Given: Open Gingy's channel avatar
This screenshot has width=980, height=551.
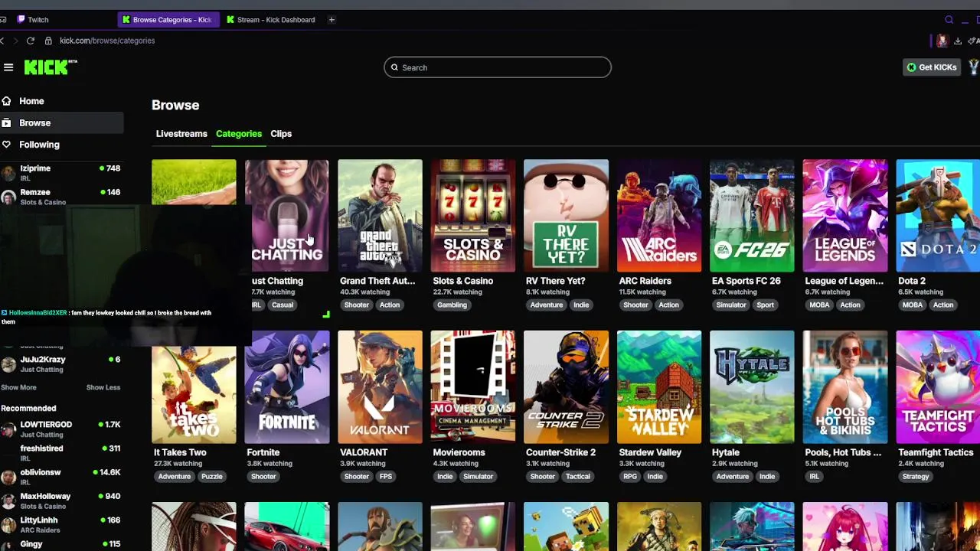Looking at the screenshot, I should 8,546.
